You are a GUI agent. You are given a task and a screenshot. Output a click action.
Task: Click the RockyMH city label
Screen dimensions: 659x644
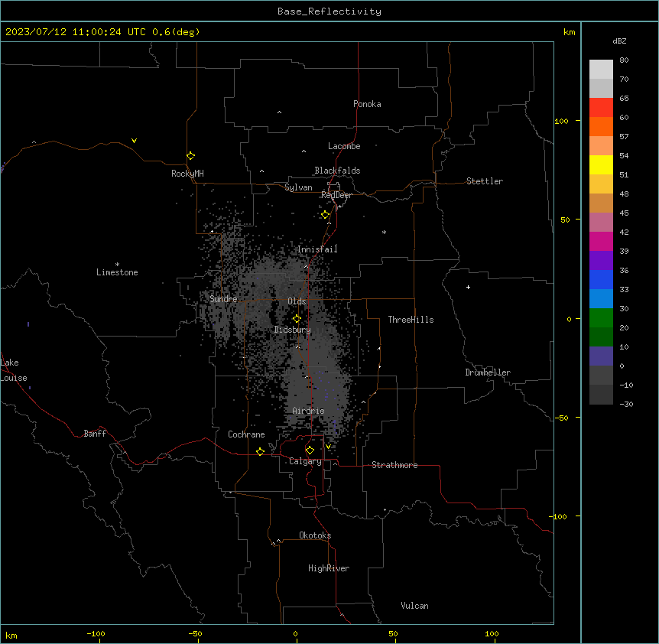pyautogui.click(x=187, y=174)
